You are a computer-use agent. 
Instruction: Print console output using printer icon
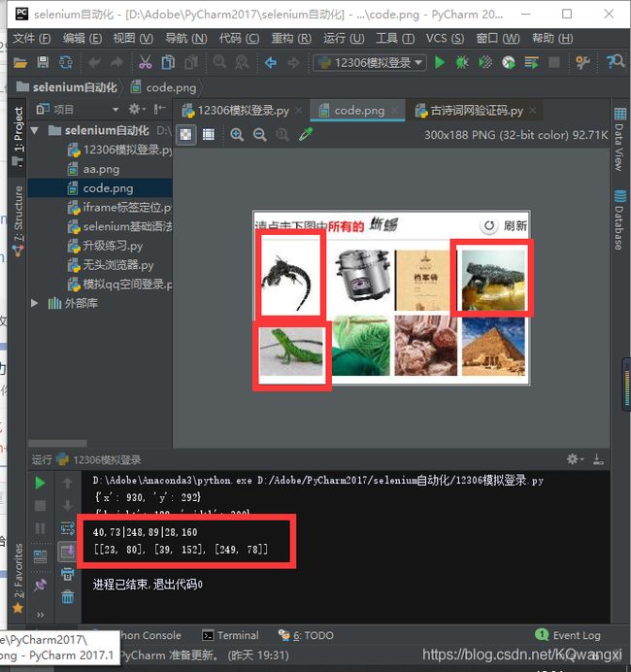[x=67, y=573]
